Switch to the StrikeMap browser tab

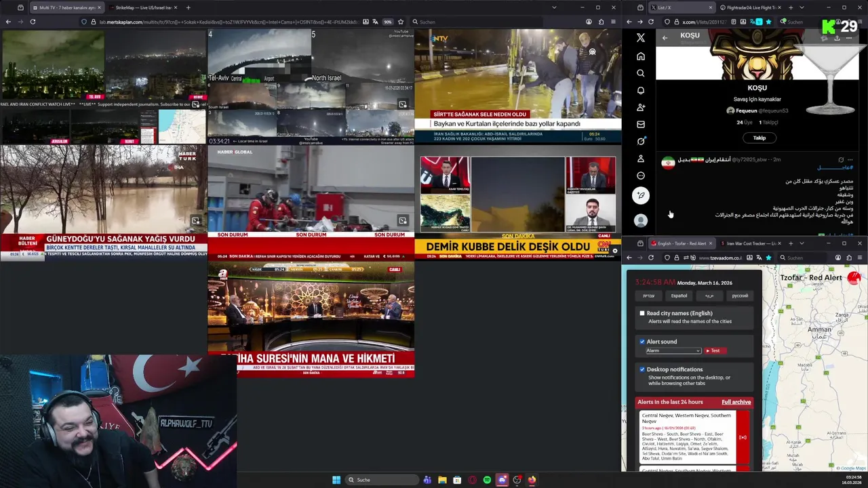point(143,7)
